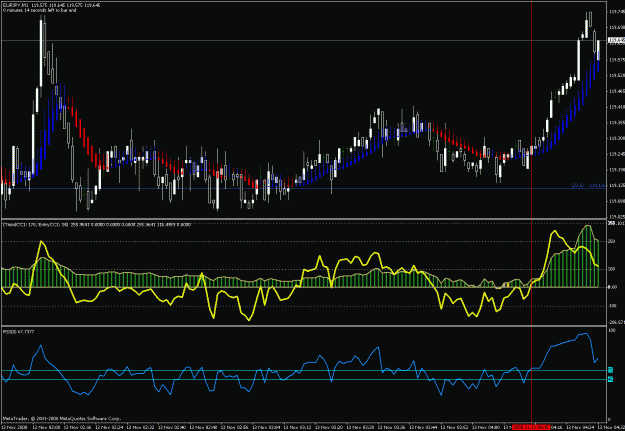Click the upper cyan RSI level tag on the right scale
The image size is (625, 431).
(610, 370)
